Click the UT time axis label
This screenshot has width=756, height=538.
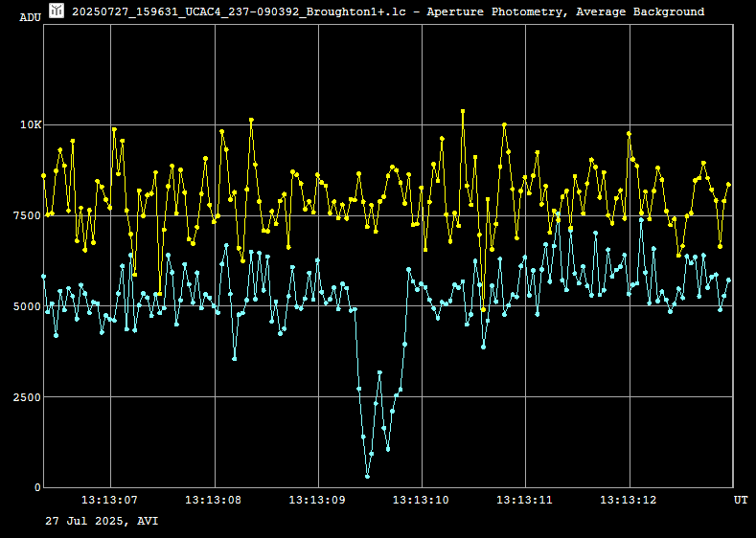741,500
